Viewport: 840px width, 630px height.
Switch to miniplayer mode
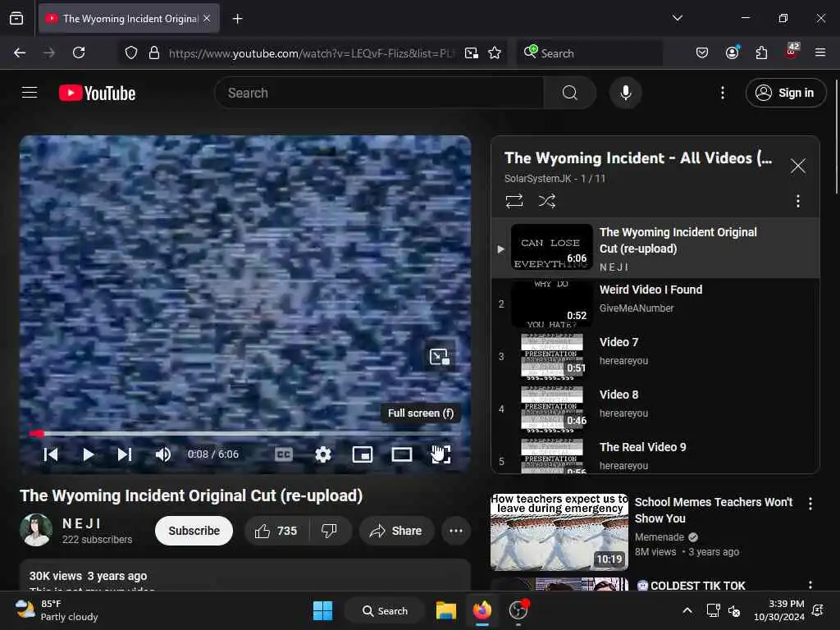[x=362, y=454]
